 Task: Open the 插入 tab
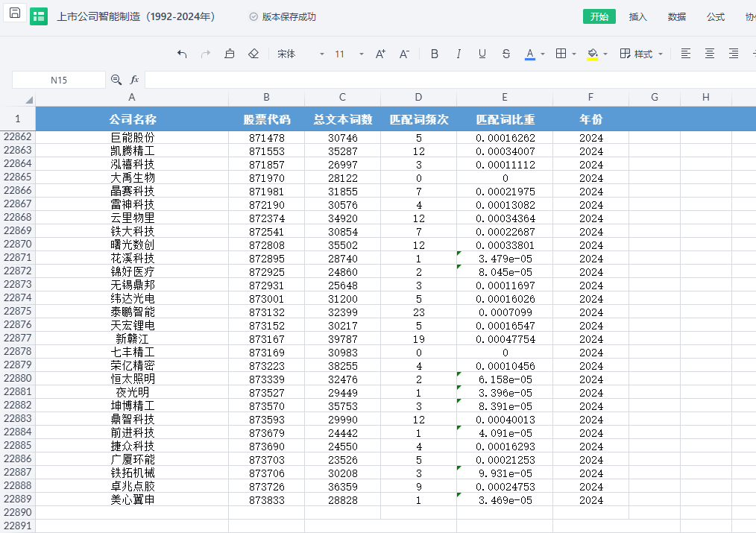tap(637, 17)
